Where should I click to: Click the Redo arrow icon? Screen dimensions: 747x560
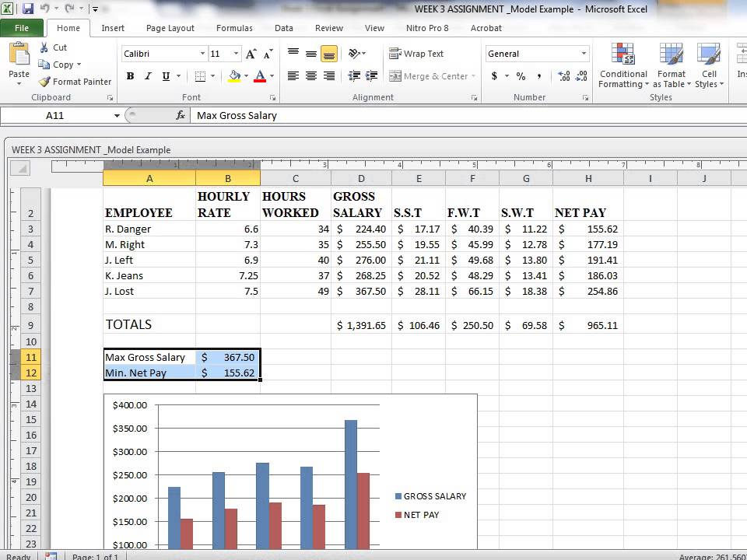(x=69, y=8)
